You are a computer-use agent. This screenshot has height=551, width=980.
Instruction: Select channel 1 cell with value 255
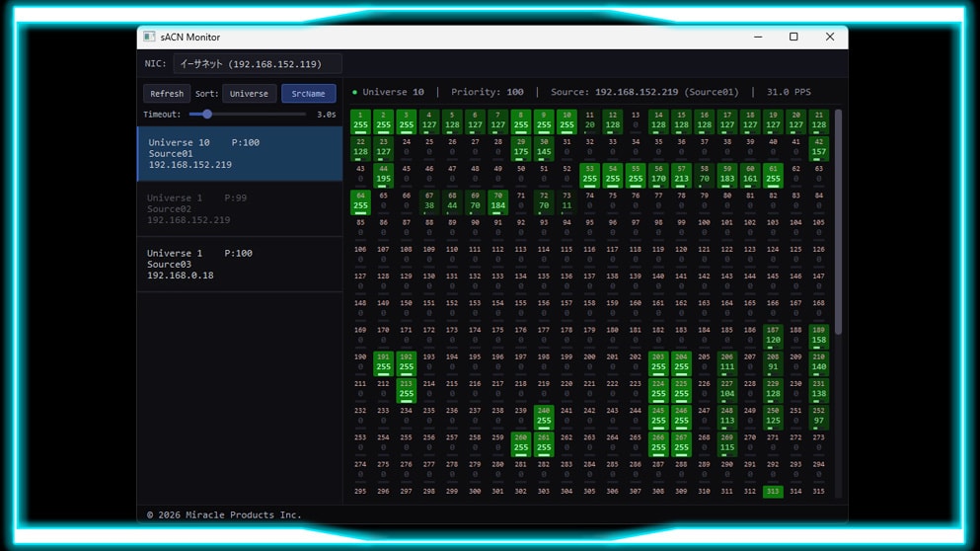pyautogui.click(x=360, y=120)
